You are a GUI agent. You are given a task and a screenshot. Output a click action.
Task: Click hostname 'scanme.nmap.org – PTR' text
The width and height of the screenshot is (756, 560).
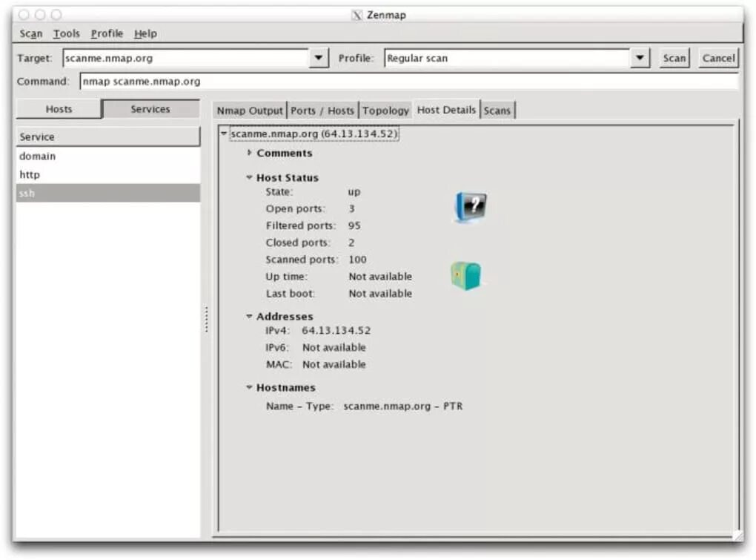403,406
